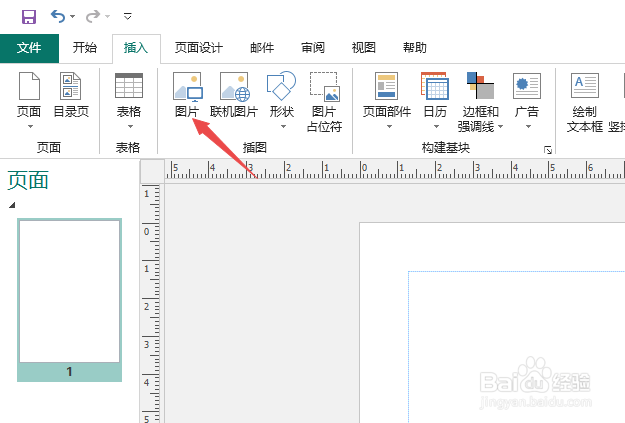
Task: Click the 目录页 icon
Action: point(71,86)
